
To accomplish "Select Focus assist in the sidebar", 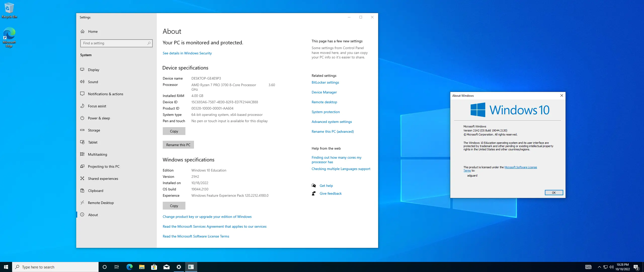I will click(x=97, y=106).
